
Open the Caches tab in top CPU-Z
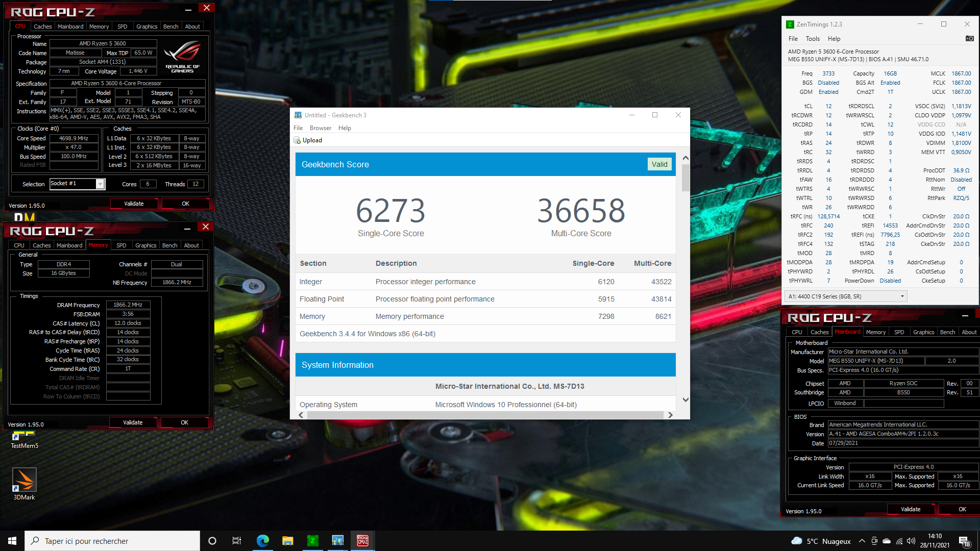click(x=42, y=27)
